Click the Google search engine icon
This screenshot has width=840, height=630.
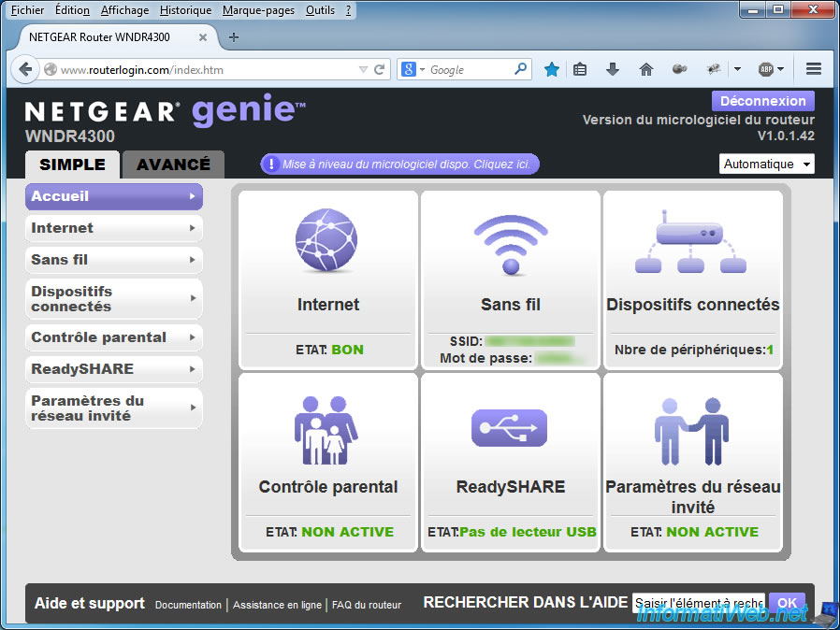click(409, 69)
